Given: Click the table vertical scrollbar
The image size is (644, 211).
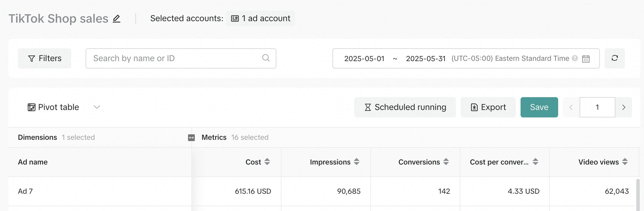Looking at the screenshot, I should tap(638, 195).
